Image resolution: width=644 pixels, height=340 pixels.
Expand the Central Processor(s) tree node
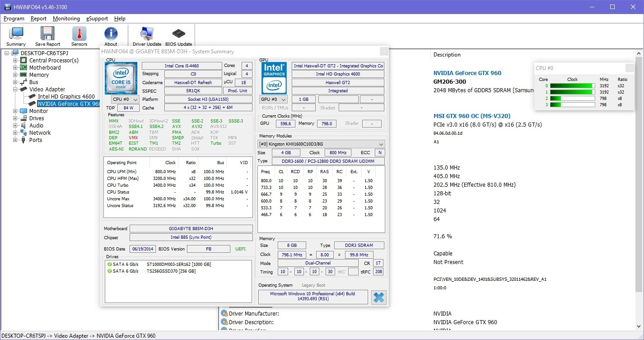pyautogui.click(x=15, y=61)
